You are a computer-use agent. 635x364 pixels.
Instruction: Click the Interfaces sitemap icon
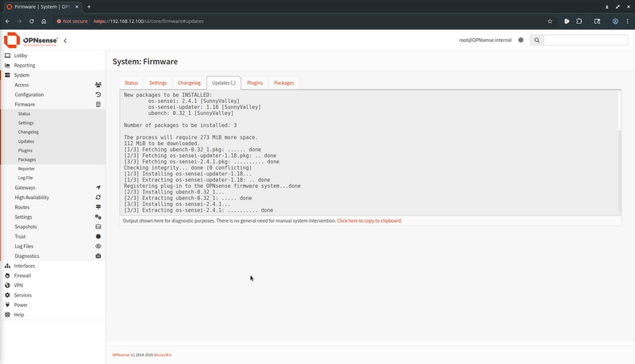point(7,266)
